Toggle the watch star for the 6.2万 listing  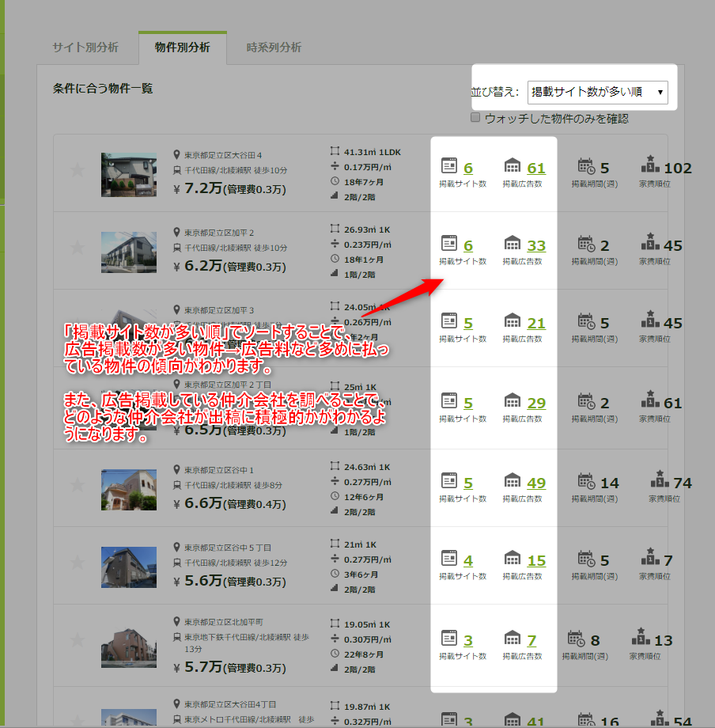pyautogui.click(x=77, y=248)
